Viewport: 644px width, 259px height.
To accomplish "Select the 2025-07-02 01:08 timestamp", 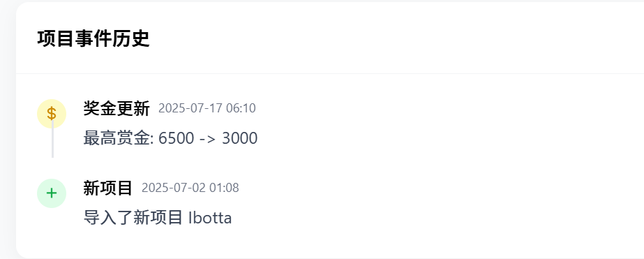I will [190, 188].
